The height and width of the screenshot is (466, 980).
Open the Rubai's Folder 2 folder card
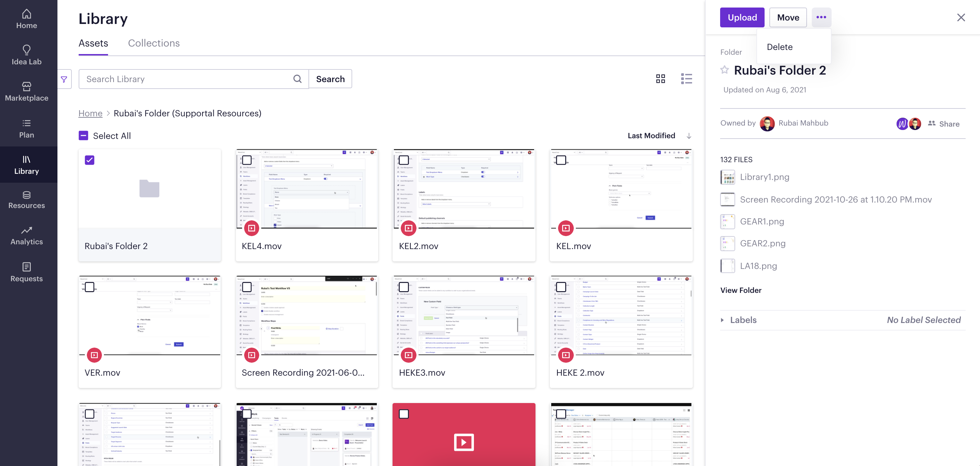point(149,205)
